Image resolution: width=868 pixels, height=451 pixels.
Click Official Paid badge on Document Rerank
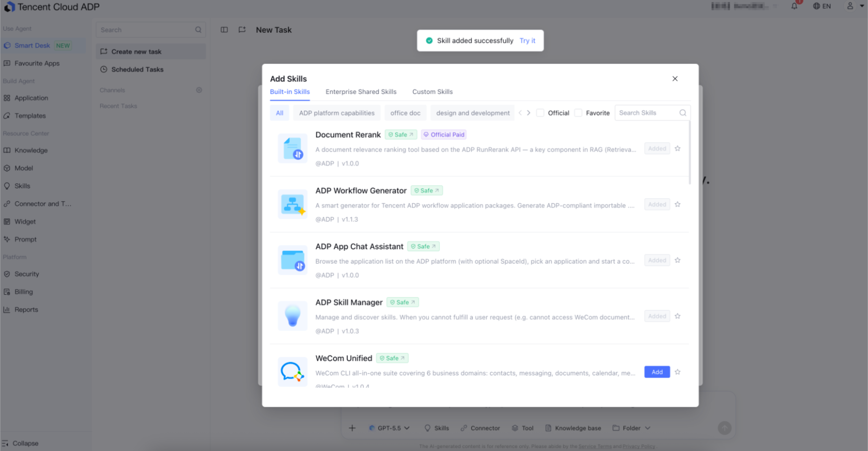pos(443,135)
